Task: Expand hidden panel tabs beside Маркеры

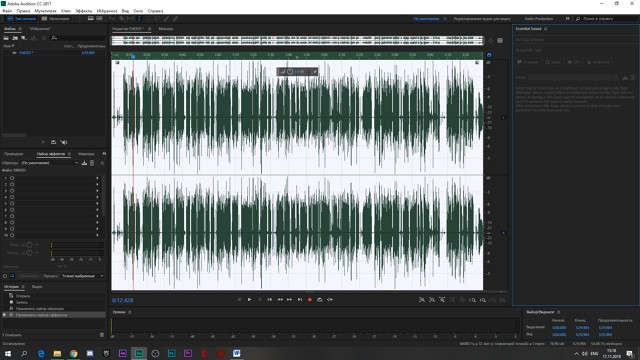Action: (x=104, y=154)
